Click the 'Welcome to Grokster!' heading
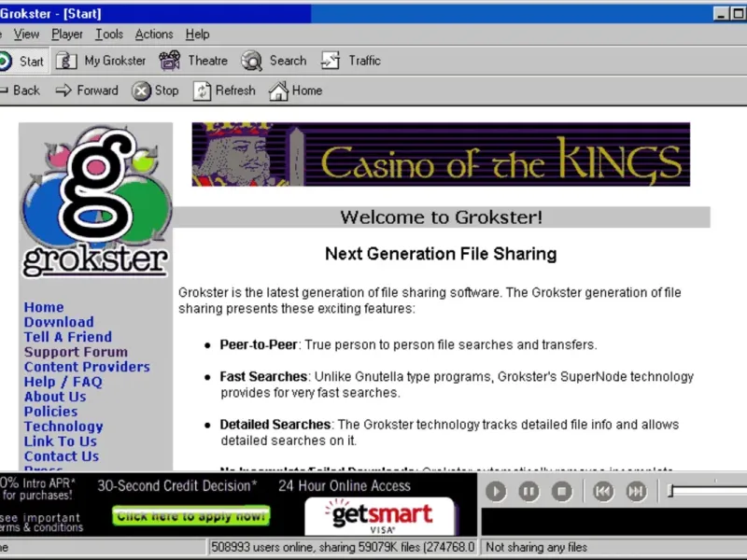This screenshot has width=747, height=560. point(441,217)
